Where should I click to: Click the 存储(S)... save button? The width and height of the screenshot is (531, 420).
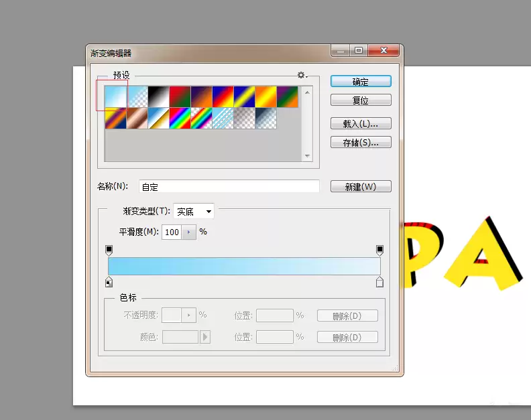361,143
